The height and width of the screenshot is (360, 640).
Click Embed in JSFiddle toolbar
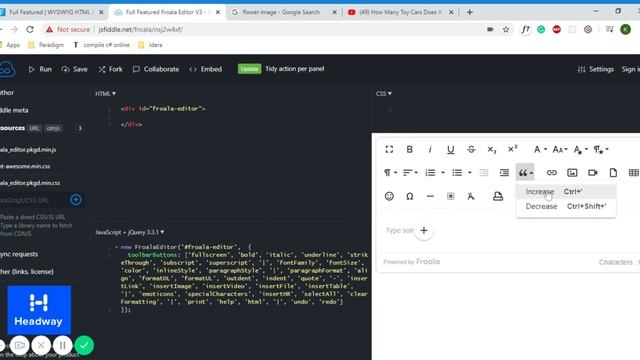[x=205, y=69]
